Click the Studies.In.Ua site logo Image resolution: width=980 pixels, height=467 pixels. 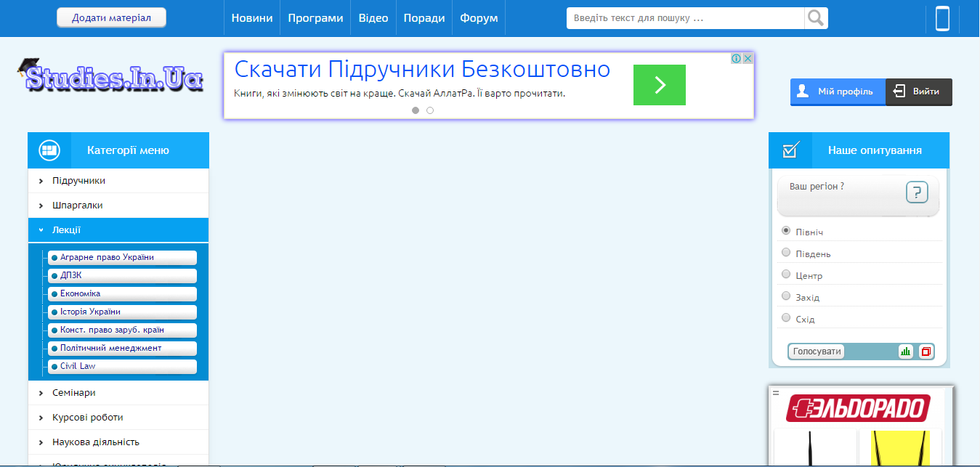click(110, 76)
